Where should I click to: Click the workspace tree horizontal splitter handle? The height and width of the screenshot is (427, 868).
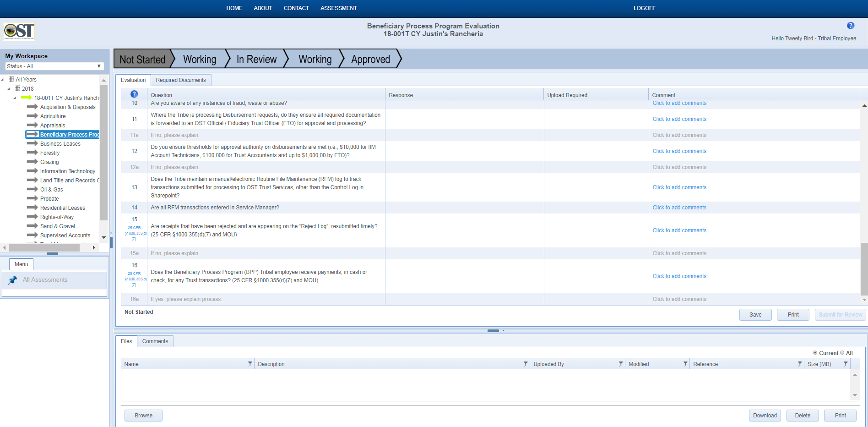(53, 254)
